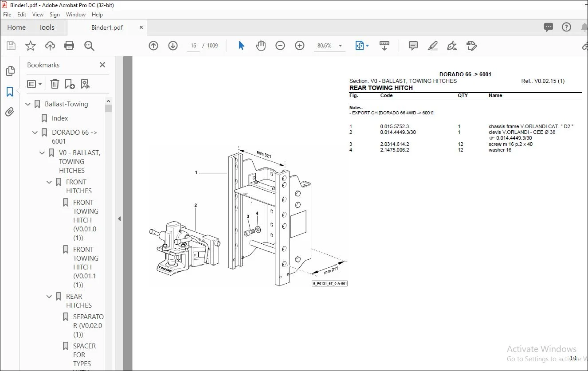Add a comment with the speech bubble tool
588x371 pixels.
[x=413, y=46]
